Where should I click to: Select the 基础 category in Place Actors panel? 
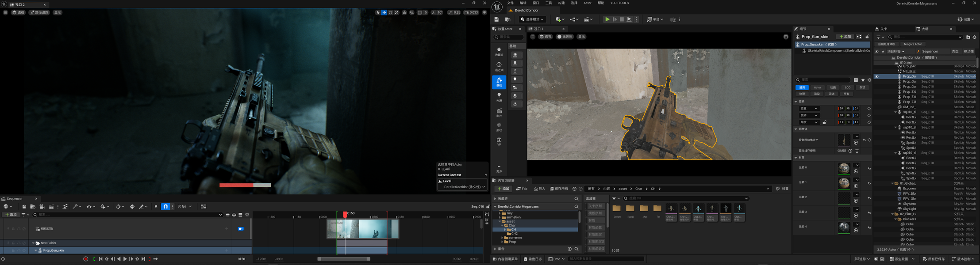[499, 82]
